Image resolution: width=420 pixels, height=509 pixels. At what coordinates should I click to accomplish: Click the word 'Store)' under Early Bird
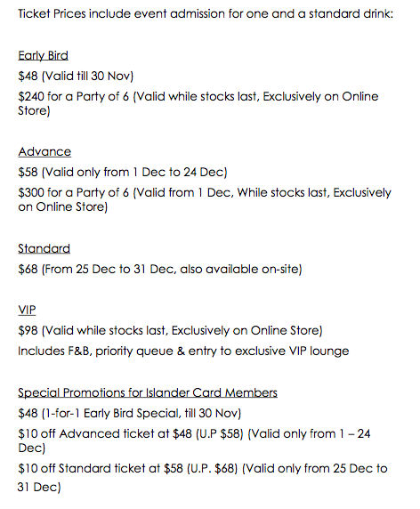tap(34, 110)
